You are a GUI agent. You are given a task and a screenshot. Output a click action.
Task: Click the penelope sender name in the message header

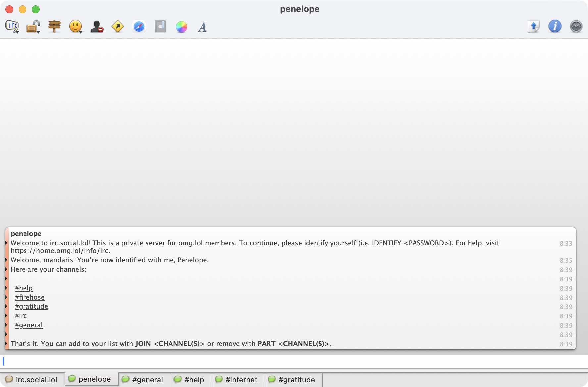26,234
